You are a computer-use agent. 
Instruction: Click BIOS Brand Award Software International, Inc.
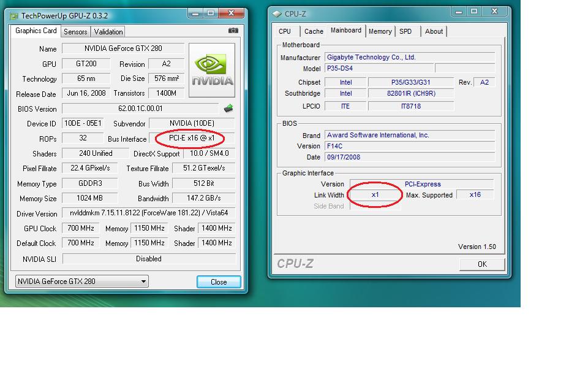[x=410, y=135]
